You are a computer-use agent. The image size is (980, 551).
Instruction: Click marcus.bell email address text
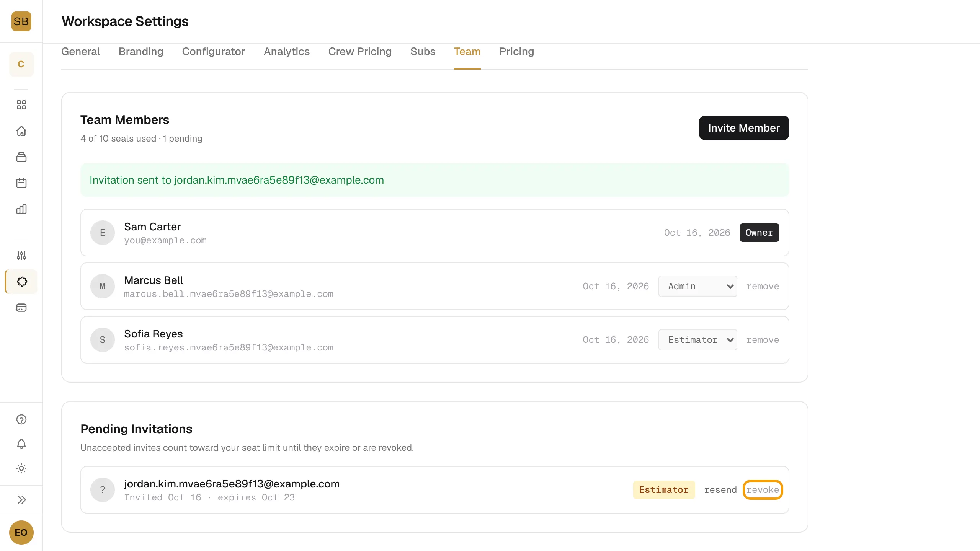click(x=229, y=294)
